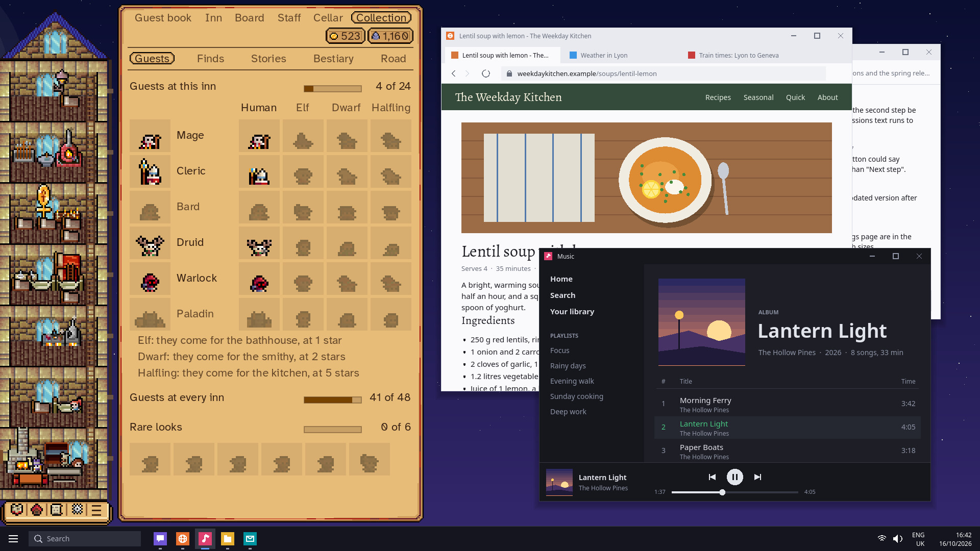Click the locked Halfling Paladin silhouette
The width and height of the screenshot is (980, 551).
coord(390,314)
